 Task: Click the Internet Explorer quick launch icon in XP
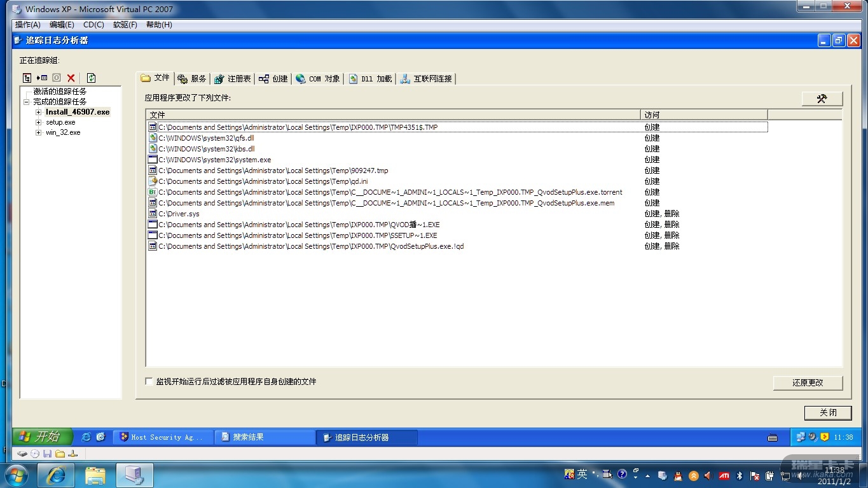(x=86, y=437)
